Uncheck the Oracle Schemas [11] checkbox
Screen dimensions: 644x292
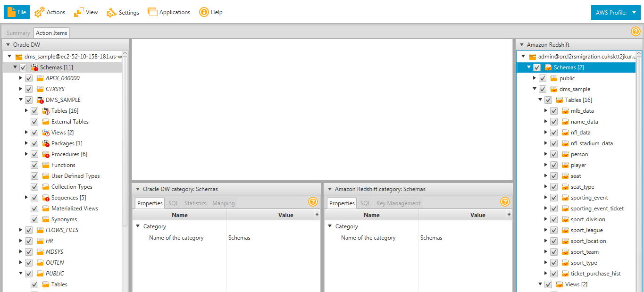23,67
